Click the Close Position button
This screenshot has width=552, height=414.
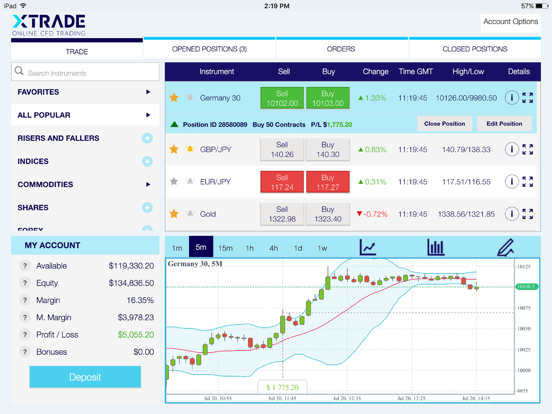[x=445, y=124]
